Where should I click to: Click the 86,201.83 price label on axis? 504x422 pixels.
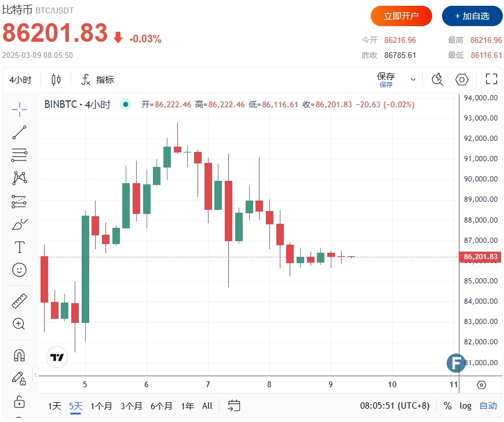coord(480,257)
